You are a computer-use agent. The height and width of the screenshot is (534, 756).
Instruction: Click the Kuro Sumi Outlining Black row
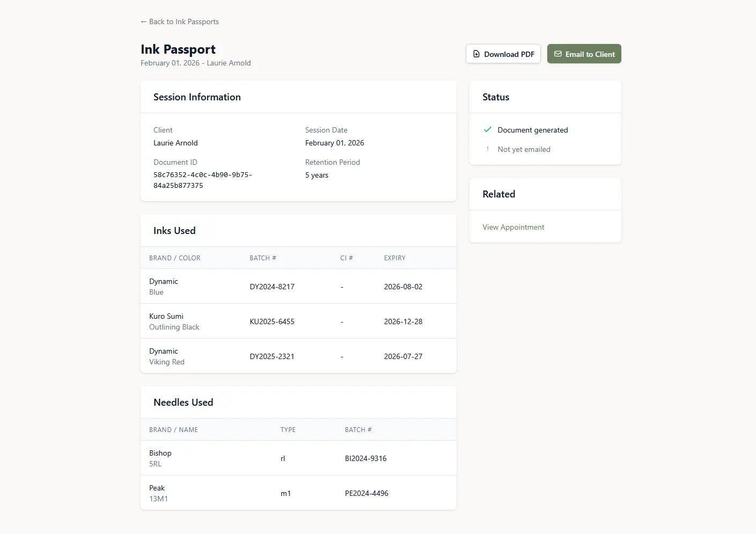[x=298, y=321]
